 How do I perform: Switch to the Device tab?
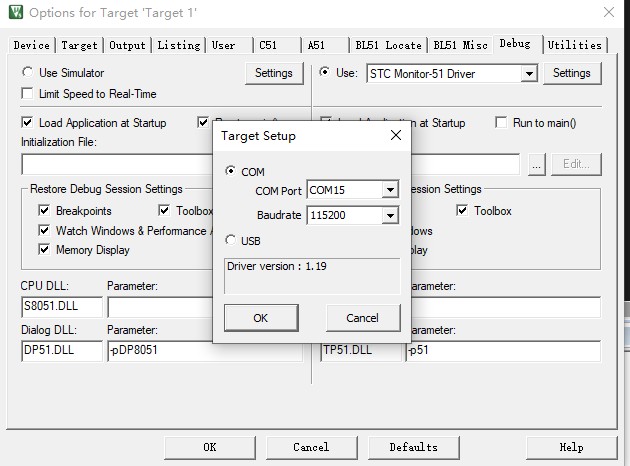point(31,45)
